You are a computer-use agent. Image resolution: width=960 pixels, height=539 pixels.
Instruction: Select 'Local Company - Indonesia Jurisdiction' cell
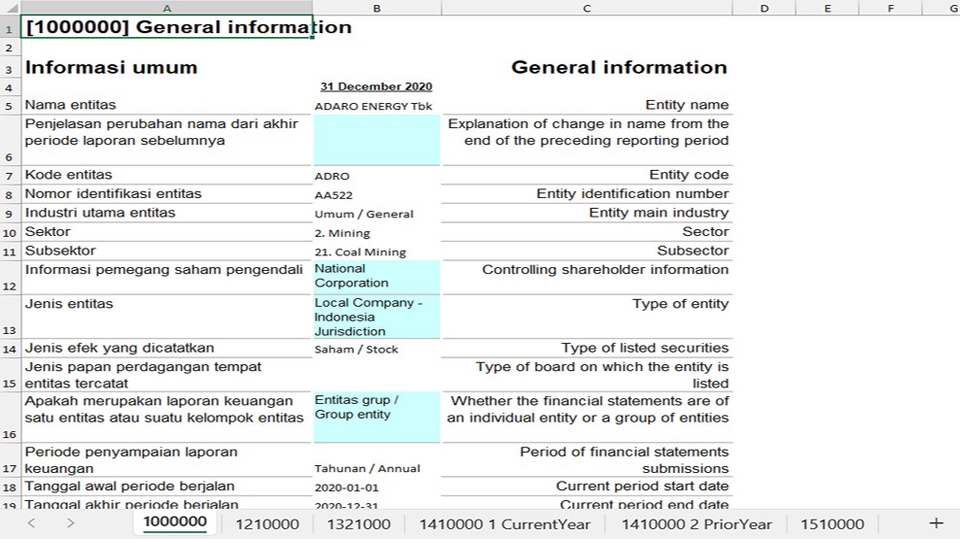(x=377, y=317)
